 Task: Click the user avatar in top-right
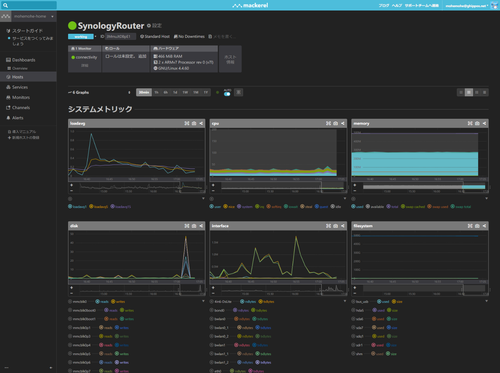tap(494, 5)
